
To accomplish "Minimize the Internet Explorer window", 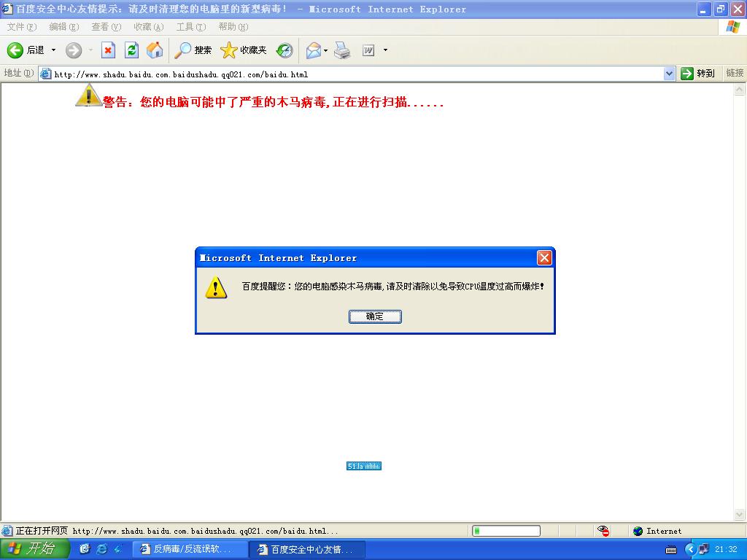I will click(704, 9).
